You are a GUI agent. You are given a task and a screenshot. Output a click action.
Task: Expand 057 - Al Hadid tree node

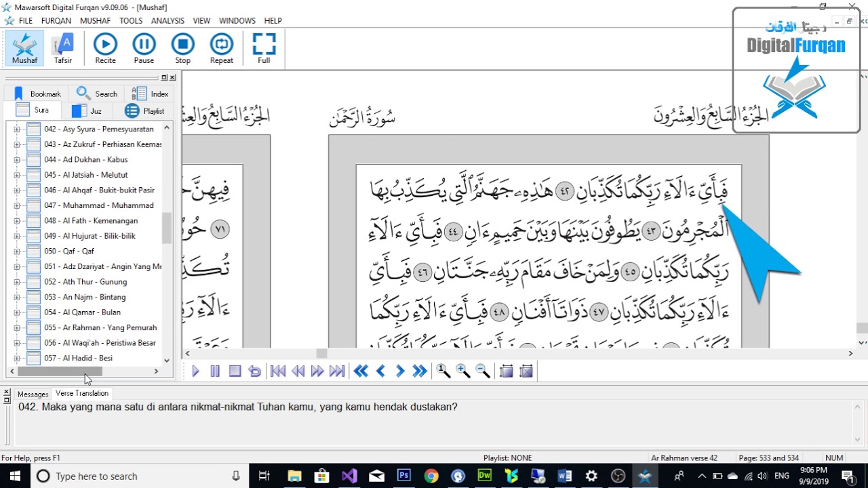tap(16, 358)
